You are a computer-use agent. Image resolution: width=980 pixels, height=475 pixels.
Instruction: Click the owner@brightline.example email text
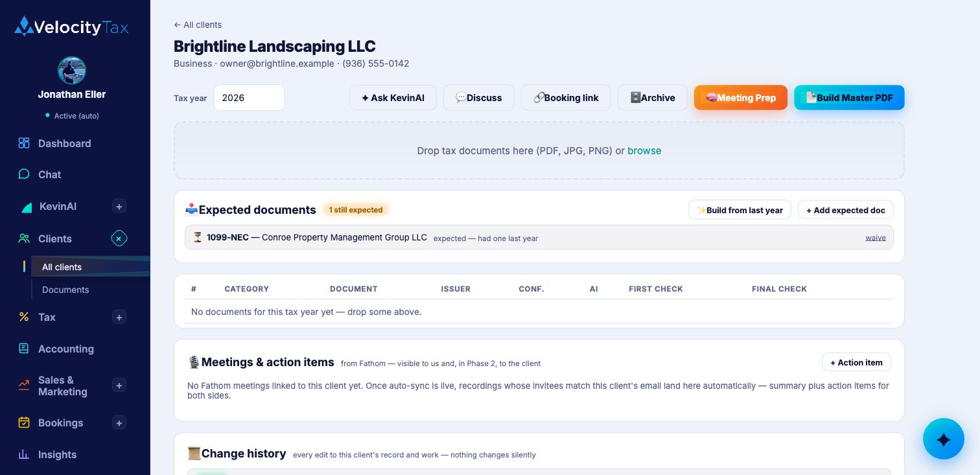(x=277, y=64)
